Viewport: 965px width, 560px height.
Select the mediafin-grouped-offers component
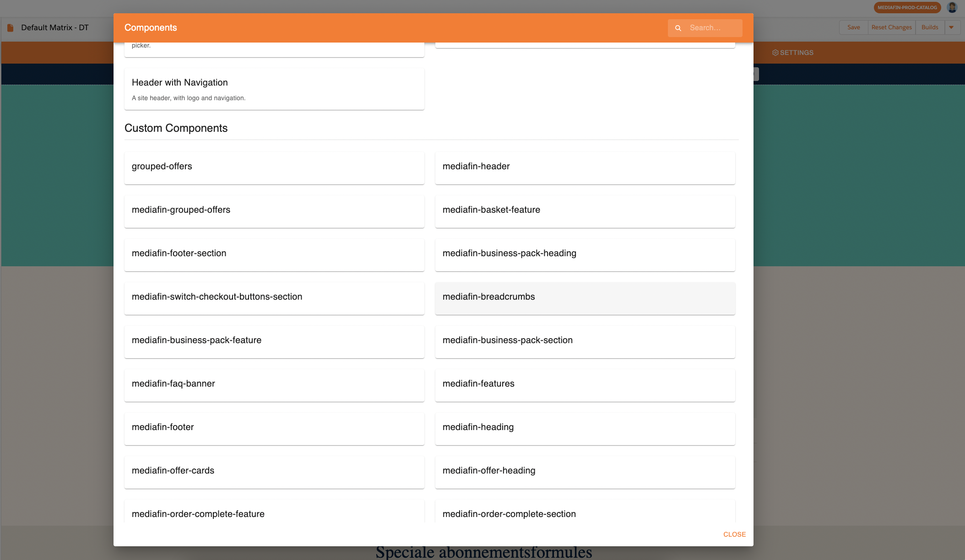[274, 211]
